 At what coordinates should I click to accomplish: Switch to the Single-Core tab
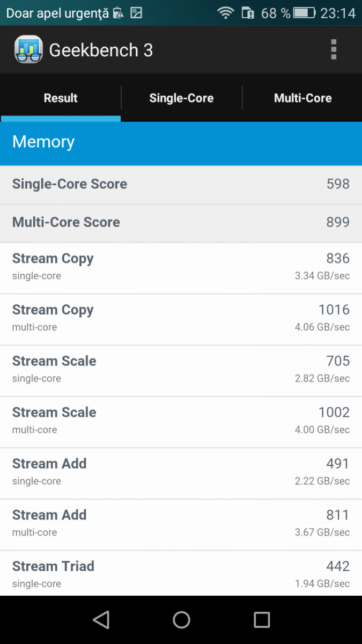(181, 98)
